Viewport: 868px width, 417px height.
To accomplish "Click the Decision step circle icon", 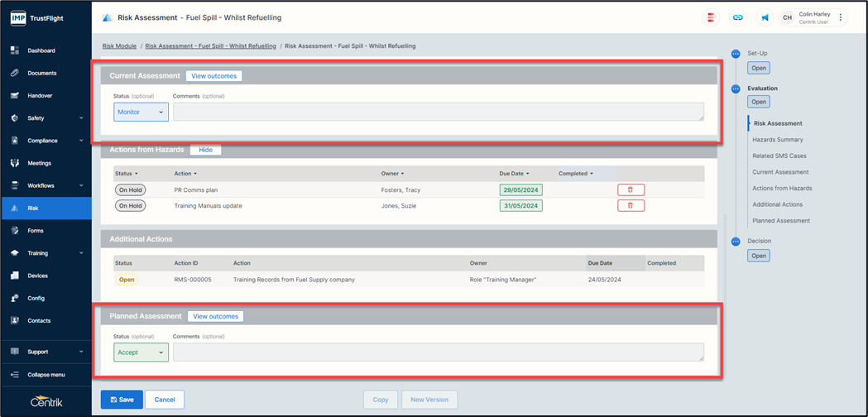I will pos(736,242).
